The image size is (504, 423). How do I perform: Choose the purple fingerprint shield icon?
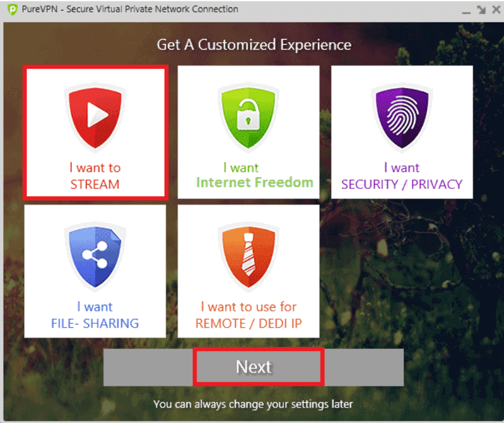[x=402, y=118]
